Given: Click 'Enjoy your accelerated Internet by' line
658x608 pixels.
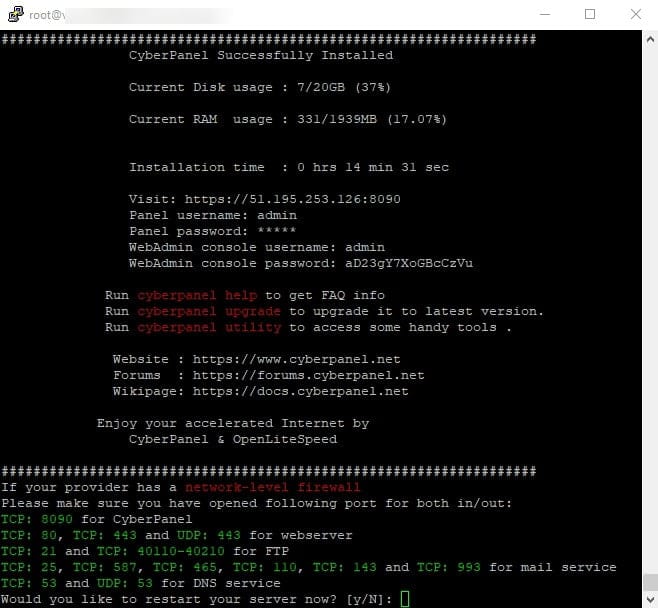Looking at the screenshot, I should coord(233,423).
